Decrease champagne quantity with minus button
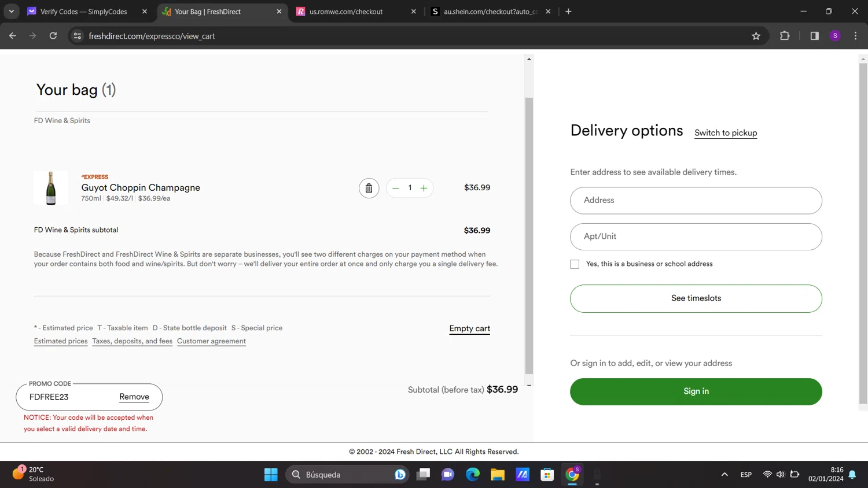This screenshot has height=488, width=868. coord(396,188)
